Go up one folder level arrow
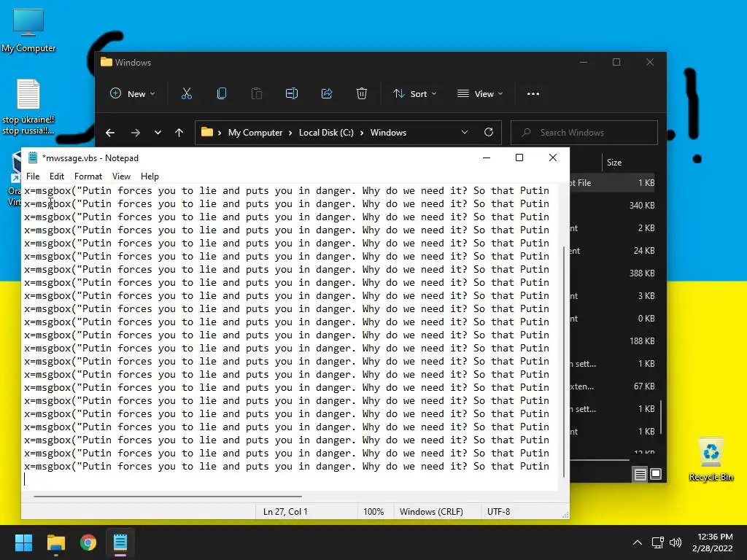The height and width of the screenshot is (560, 747). 179,133
